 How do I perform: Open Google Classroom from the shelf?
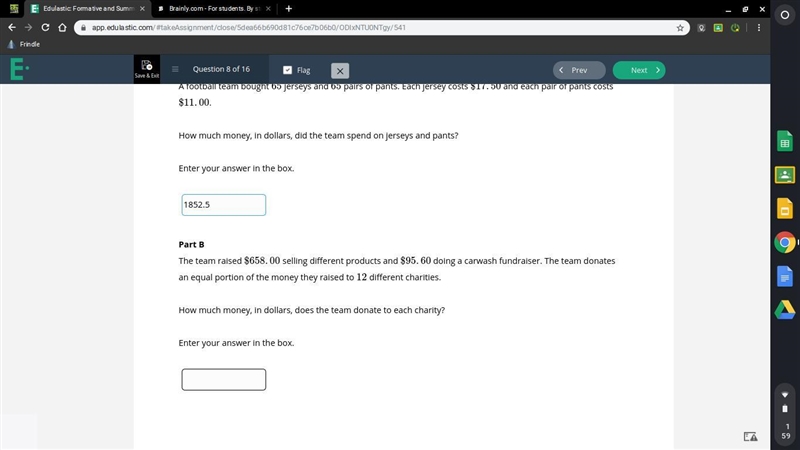785,175
